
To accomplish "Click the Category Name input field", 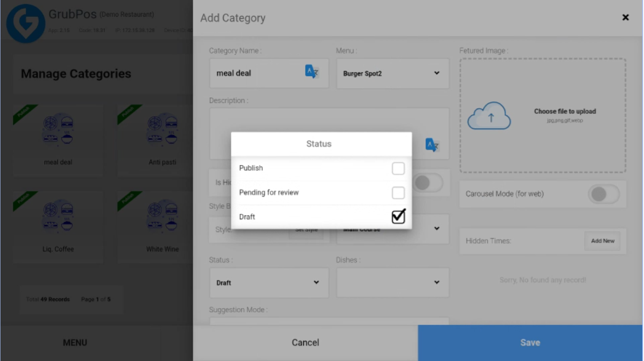I will (269, 73).
